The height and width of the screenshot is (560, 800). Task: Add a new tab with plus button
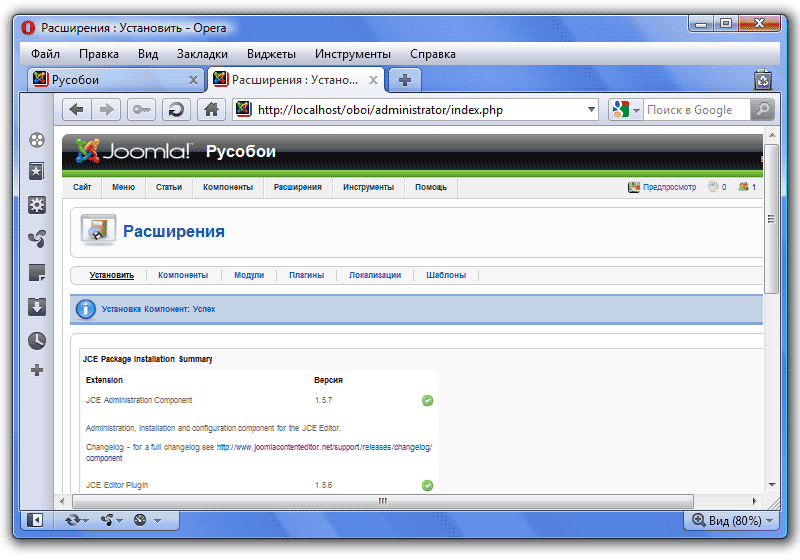tap(405, 80)
